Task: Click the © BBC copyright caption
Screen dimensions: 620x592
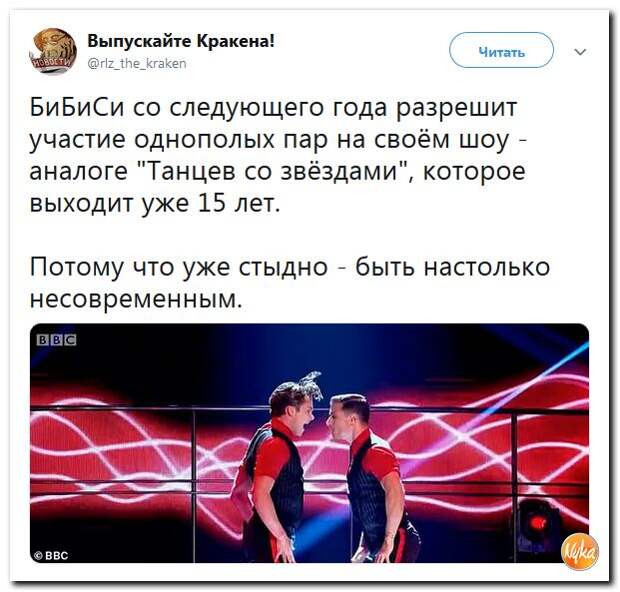Action: pos(51,555)
